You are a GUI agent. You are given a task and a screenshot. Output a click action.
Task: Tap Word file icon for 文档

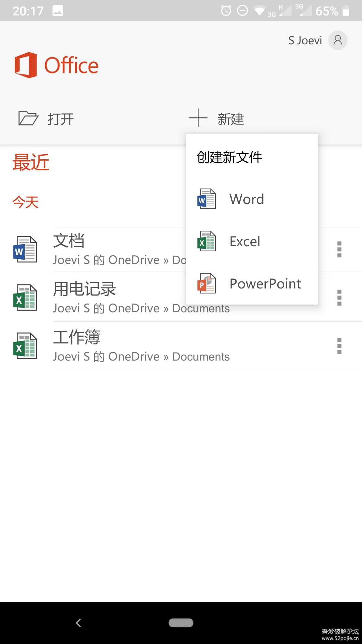[x=25, y=250]
